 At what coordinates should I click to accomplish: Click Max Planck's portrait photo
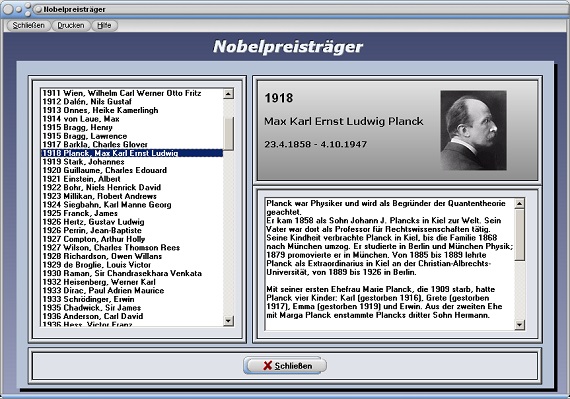[x=473, y=130]
